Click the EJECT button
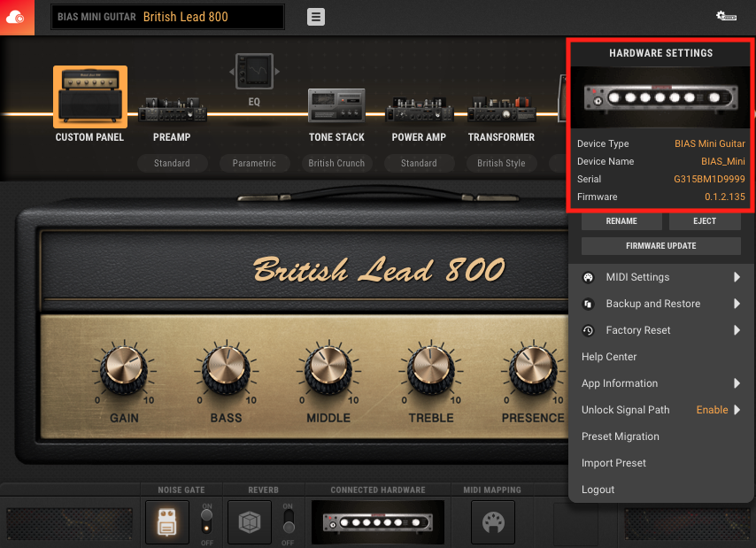 click(x=705, y=221)
